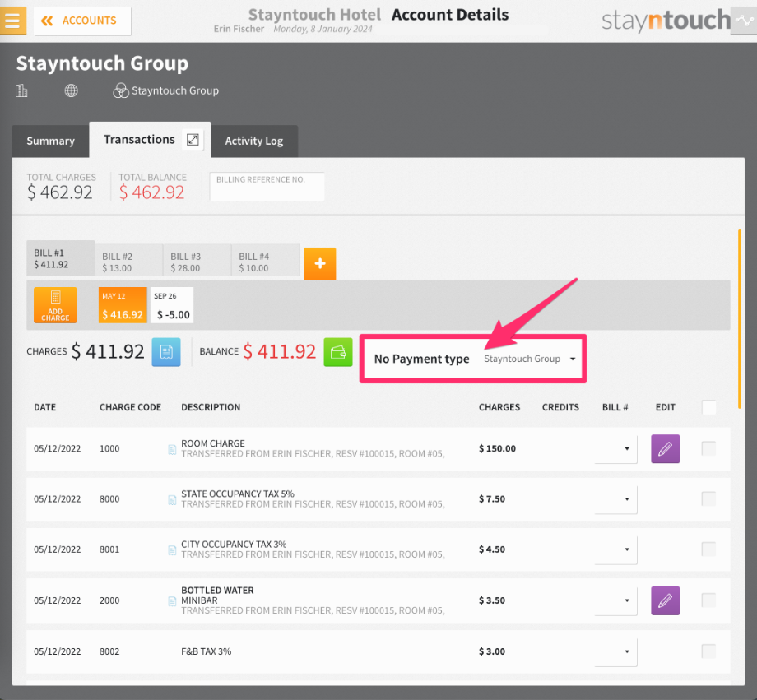
Task: Go back to Accounts list
Action: (x=82, y=21)
